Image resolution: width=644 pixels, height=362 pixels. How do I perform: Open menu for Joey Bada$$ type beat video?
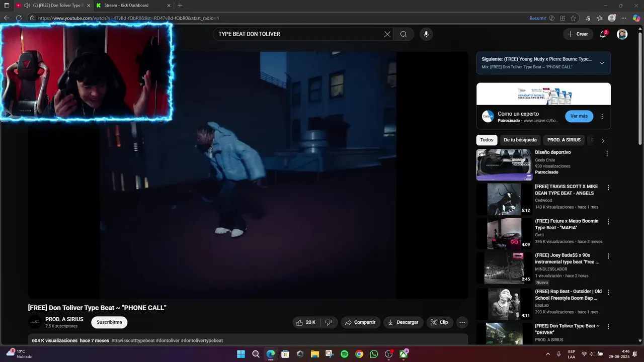[608, 256]
